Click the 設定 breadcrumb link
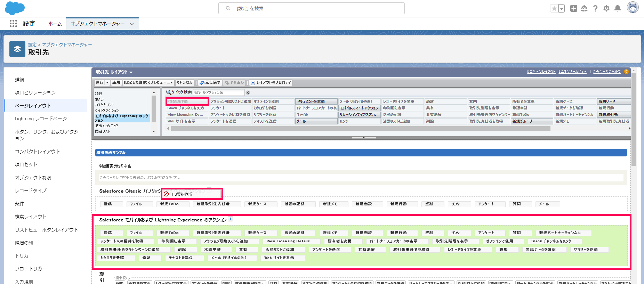The height and width of the screenshot is (285, 644). [x=32, y=44]
